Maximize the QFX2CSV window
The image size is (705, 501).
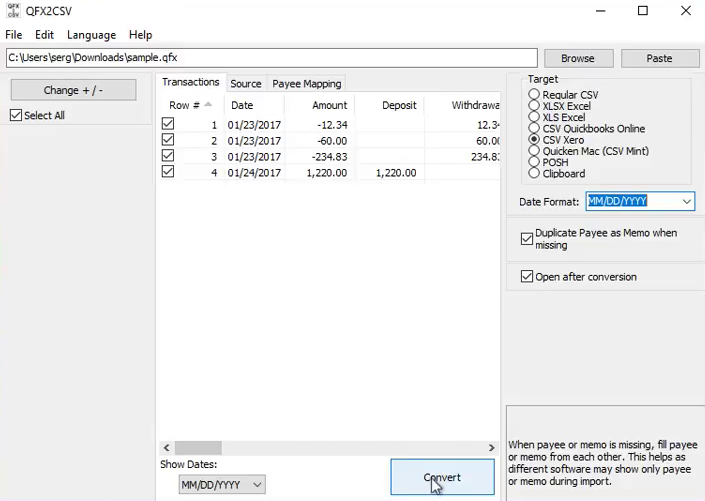pyautogui.click(x=643, y=10)
